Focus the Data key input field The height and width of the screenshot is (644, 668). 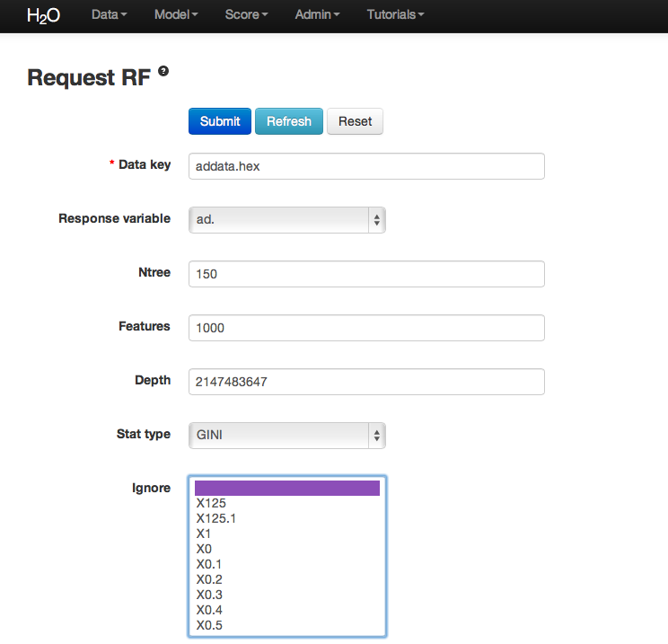click(x=366, y=166)
